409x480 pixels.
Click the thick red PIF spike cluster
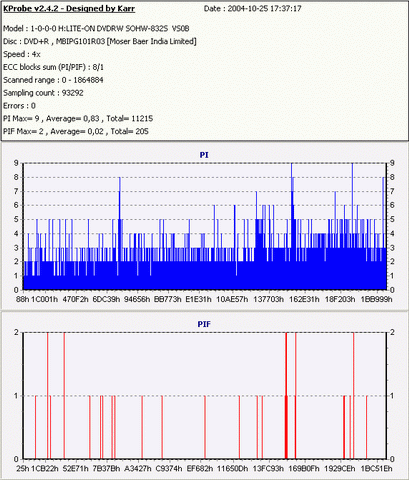[x=286, y=396]
